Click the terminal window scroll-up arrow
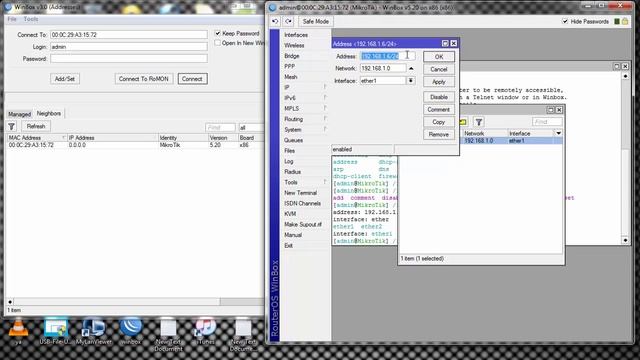This screenshot has height=360, width=640. click(625, 76)
